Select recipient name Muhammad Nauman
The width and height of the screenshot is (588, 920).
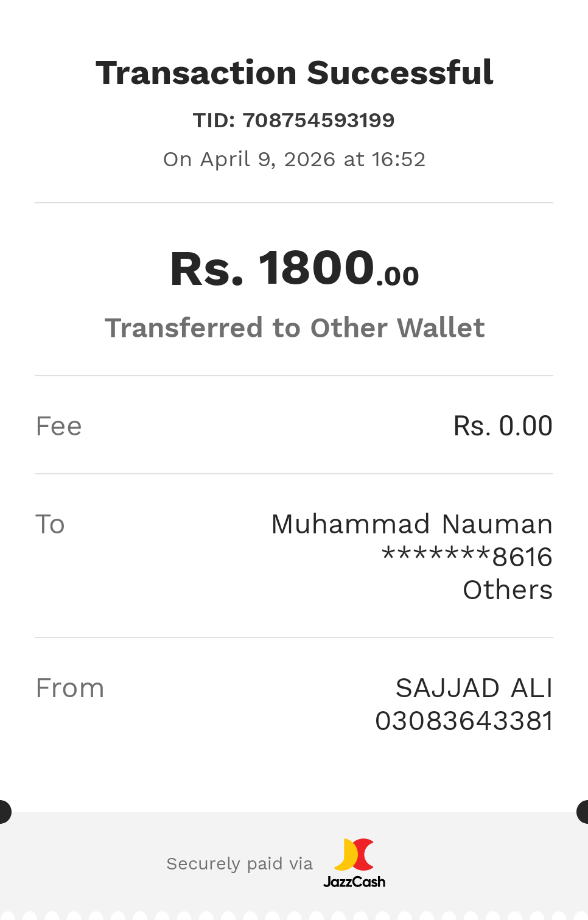tap(411, 524)
